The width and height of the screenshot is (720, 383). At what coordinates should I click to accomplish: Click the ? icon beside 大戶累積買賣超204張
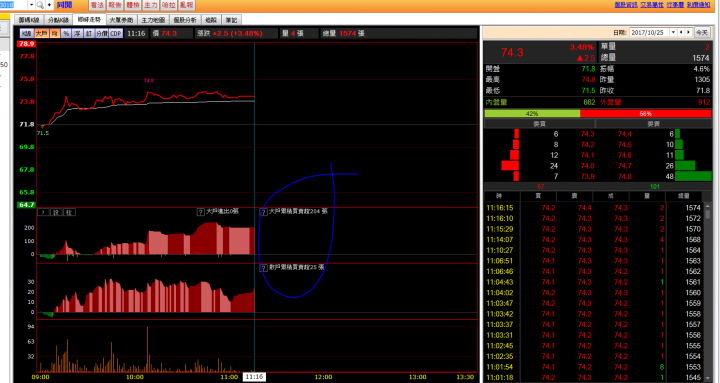[x=264, y=212]
